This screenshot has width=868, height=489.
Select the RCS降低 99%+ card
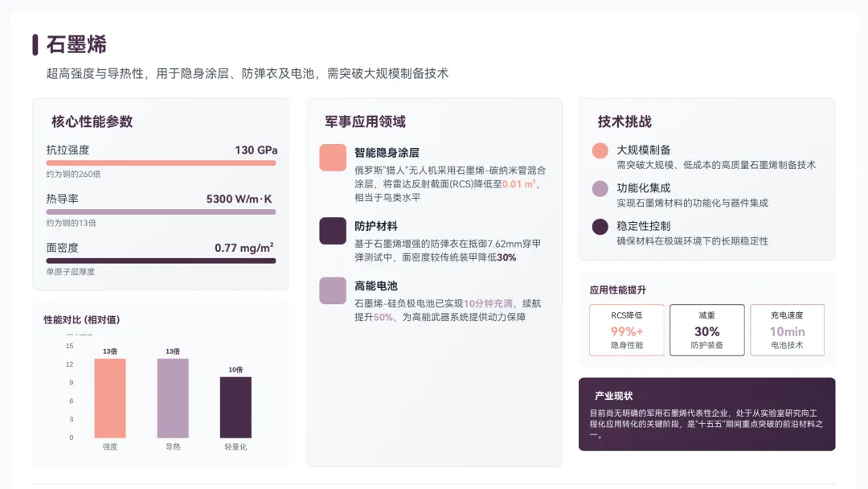coord(627,330)
